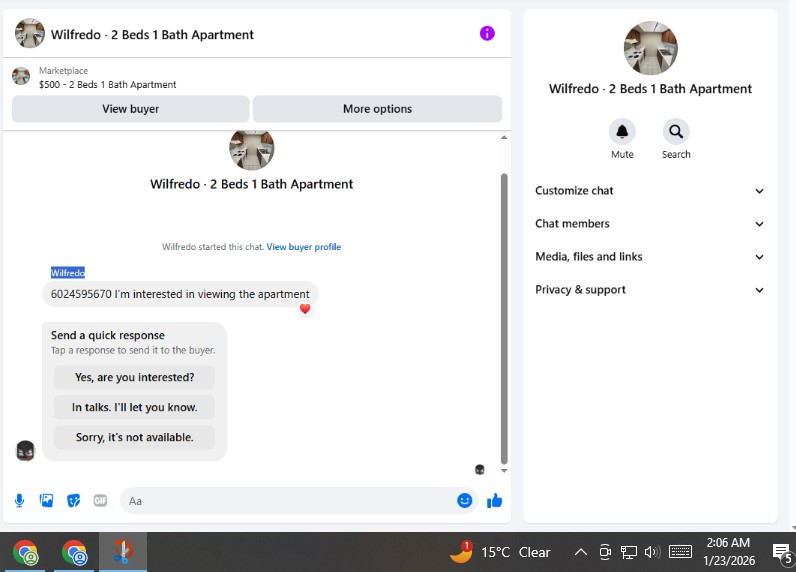Click the conversation vertical scrollbar thumb

click(x=504, y=319)
